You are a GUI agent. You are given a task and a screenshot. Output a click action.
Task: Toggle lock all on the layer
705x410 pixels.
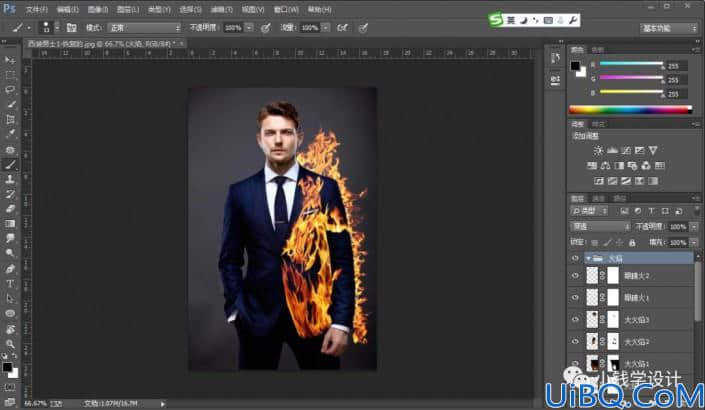click(632, 243)
